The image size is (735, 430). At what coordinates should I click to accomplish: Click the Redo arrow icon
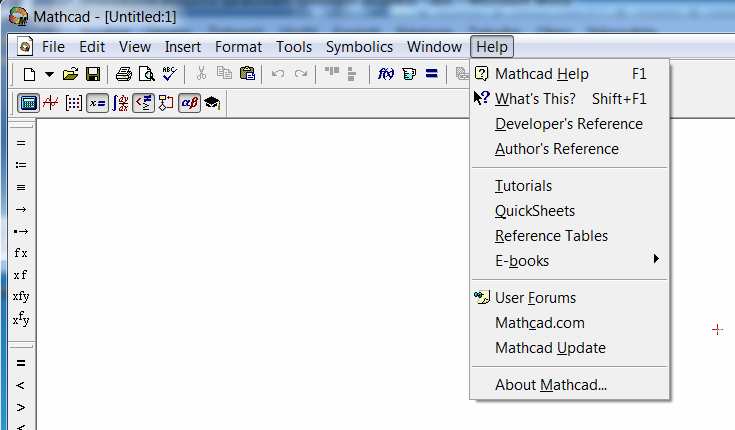click(x=301, y=74)
